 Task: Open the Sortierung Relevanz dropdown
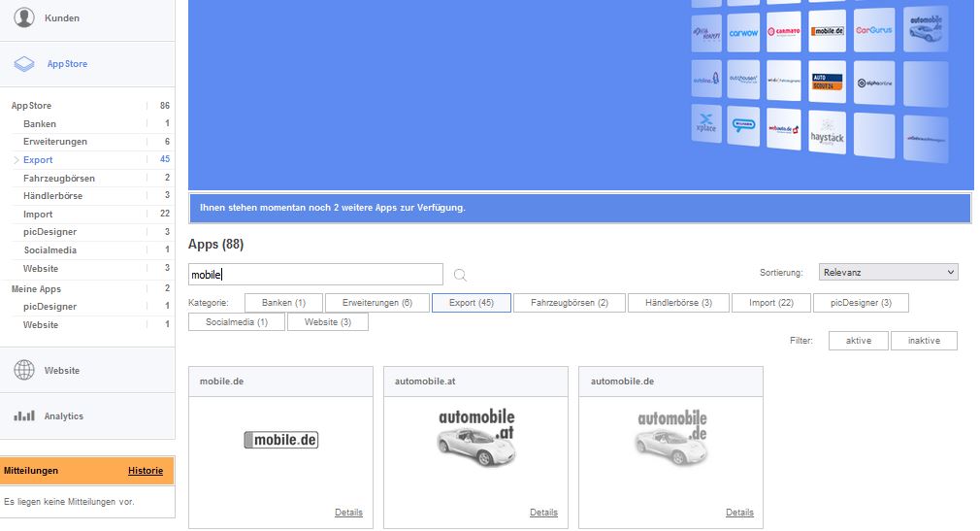tap(888, 272)
